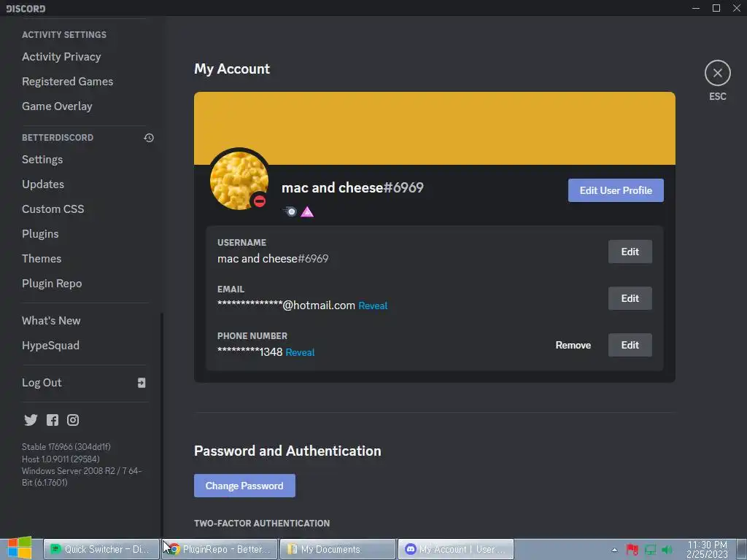The image size is (747, 560).
Task: Open Custom CSS editor page
Action: point(53,209)
